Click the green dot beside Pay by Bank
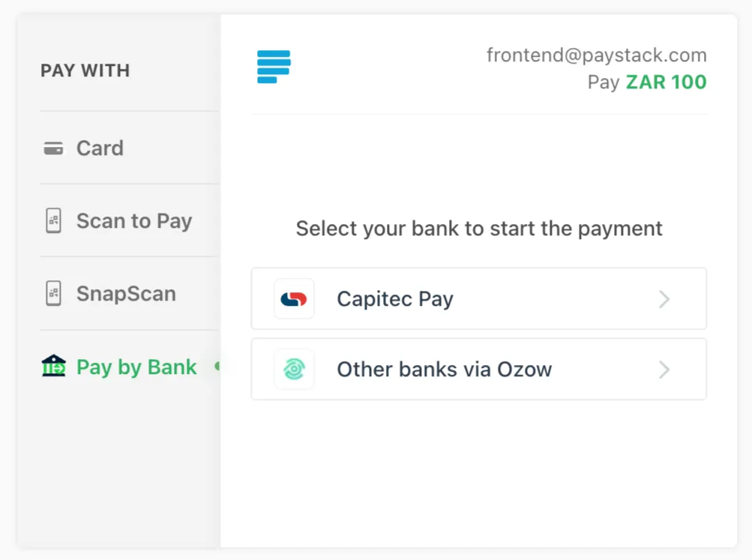This screenshot has height=560, width=752. tap(217, 367)
